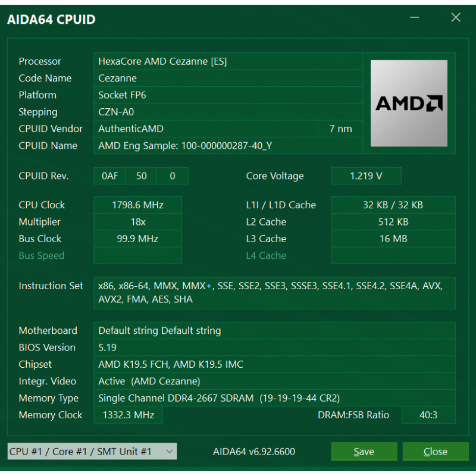476x476 pixels.
Task: Select the Instruction Set text area
Action: [x=274, y=293]
